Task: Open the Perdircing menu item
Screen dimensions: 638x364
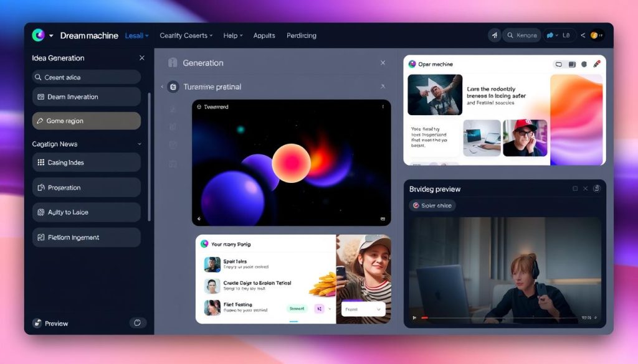Action: tap(301, 35)
